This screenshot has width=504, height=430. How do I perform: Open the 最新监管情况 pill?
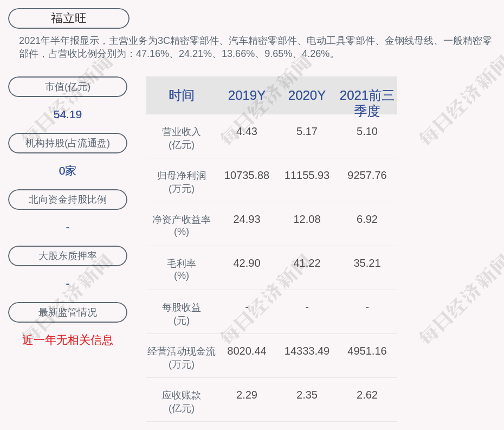68,312
